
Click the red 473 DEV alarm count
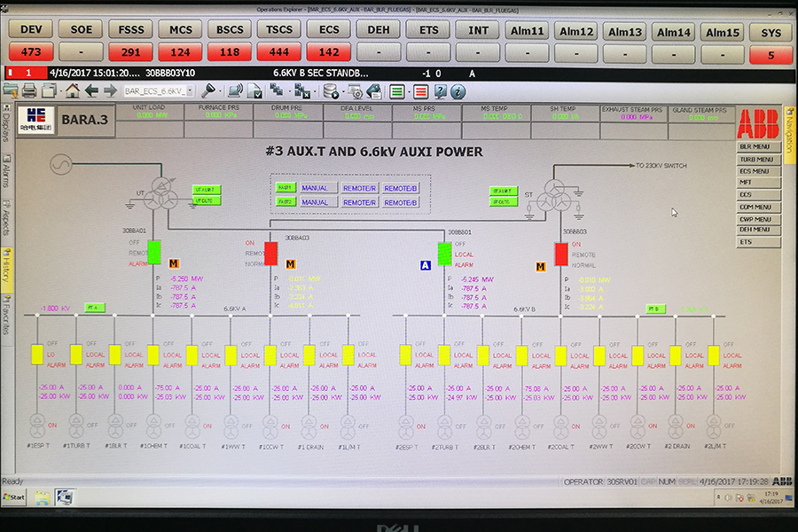pos(31,52)
